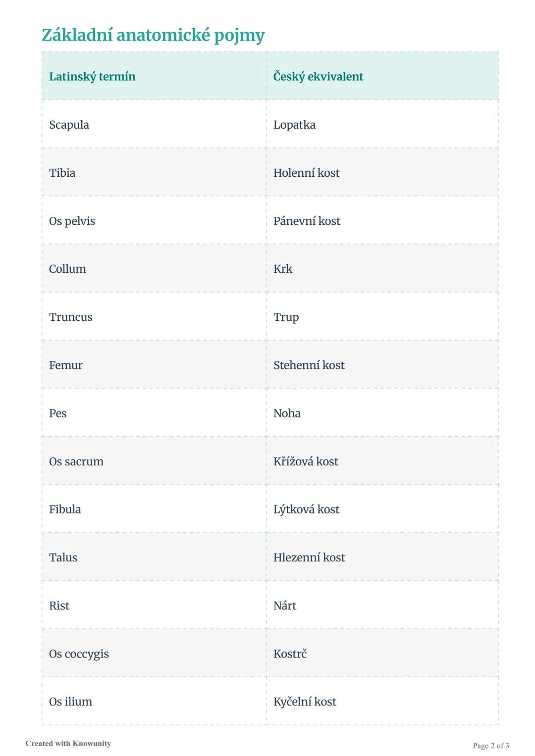Select the 'Tibia' Latin term
The image size is (535, 756).
62,173
